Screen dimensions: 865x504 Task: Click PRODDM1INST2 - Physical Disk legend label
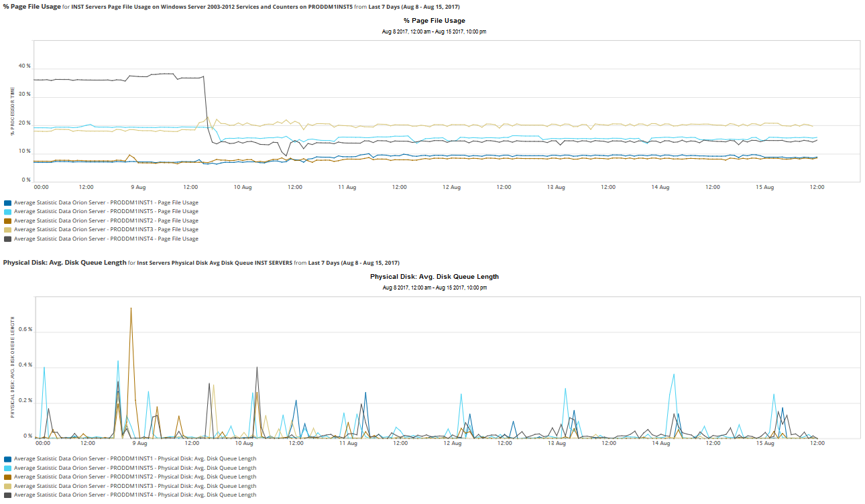coord(135,477)
